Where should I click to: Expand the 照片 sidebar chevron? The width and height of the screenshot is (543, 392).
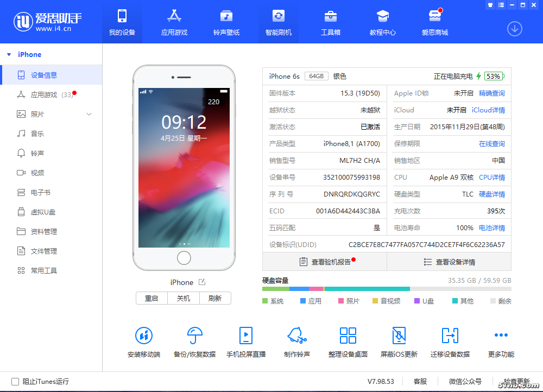pyautogui.click(x=89, y=114)
